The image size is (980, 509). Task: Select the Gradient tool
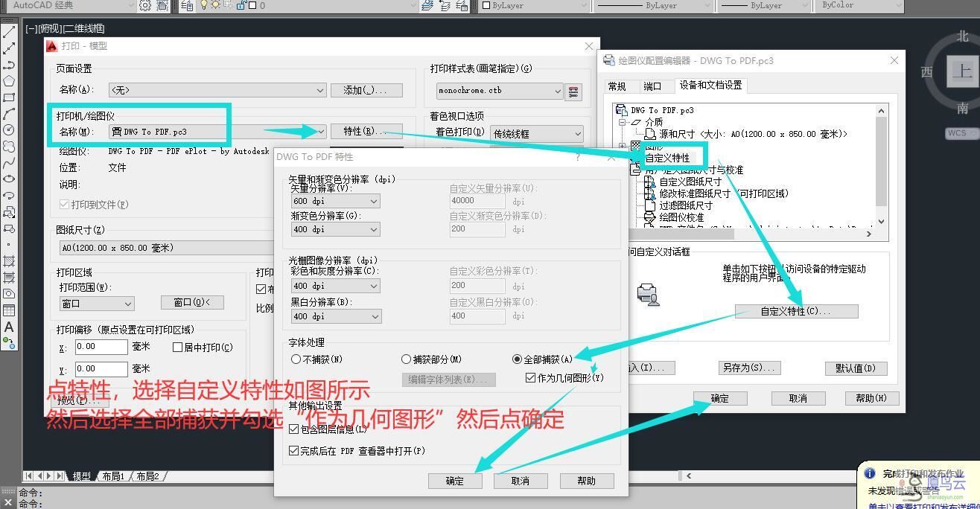coord(9,278)
